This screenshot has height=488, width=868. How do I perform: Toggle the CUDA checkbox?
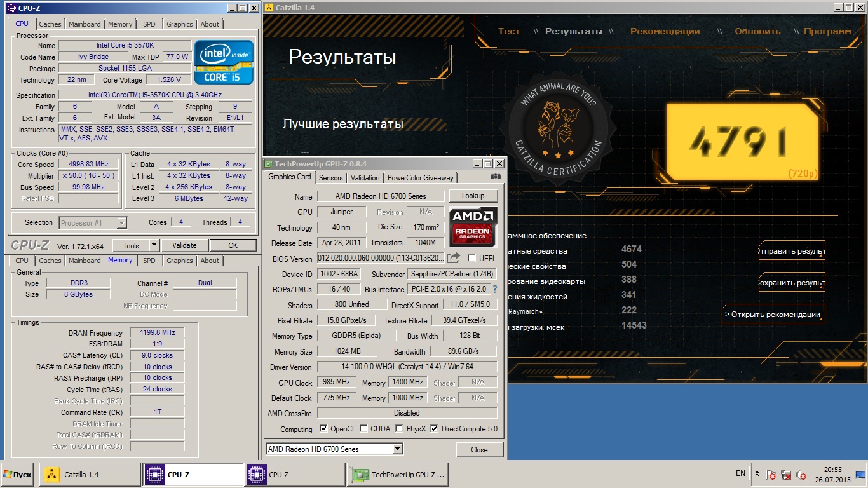point(363,429)
